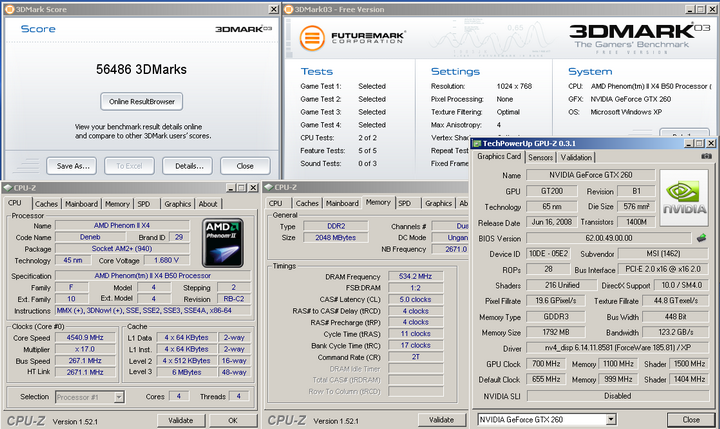Click the Driver field nv4_disp ForceWare 185.81
This screenshot has width=720, height=429.
point(618,348)
